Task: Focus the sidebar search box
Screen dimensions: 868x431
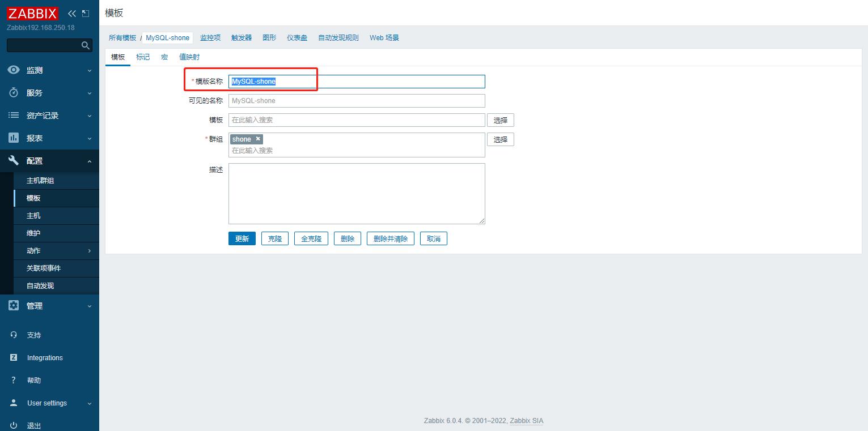Action: pos(49,45)
